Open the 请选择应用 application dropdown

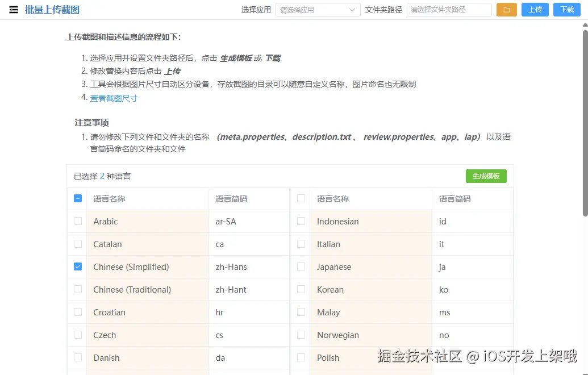tap(318, 9)
